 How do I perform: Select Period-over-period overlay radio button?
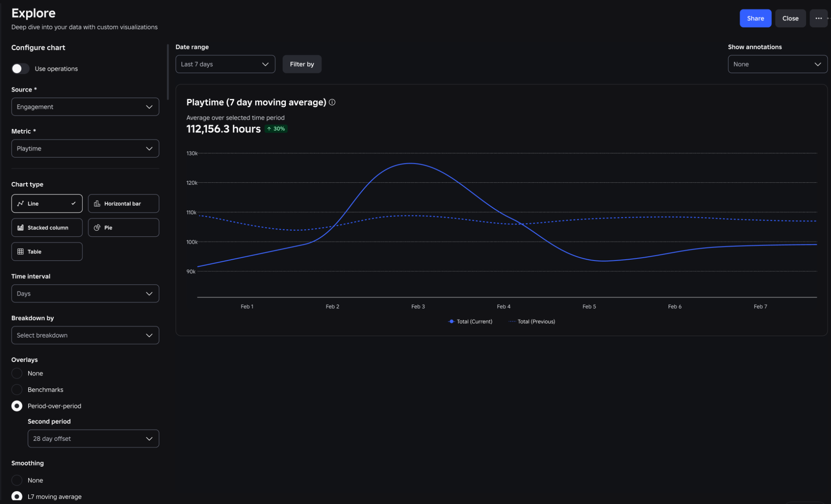[17, 406]
